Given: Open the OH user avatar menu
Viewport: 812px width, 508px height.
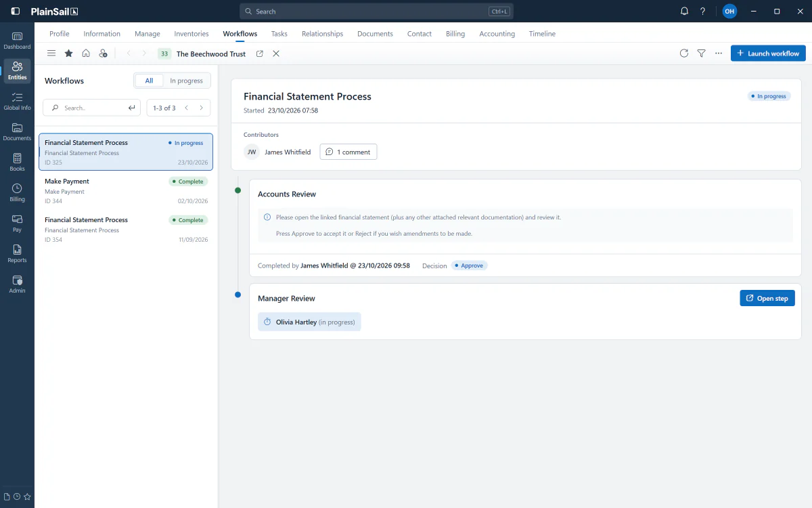Looking at the screenshot, I should pyautogui.click(x=729, y=12).
